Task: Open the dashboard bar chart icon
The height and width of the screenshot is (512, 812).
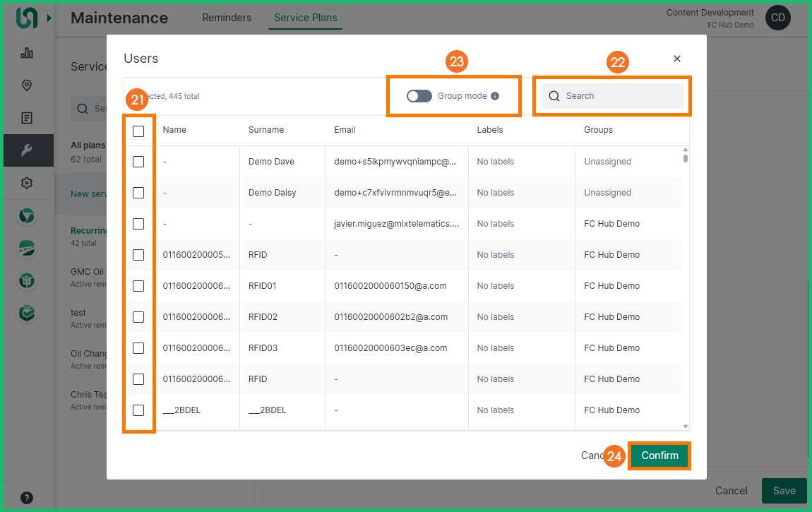Action: click(x=27, y=53)
